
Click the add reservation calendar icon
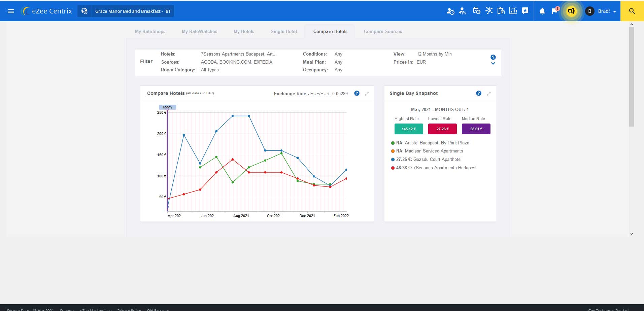[x=476, y=11]
